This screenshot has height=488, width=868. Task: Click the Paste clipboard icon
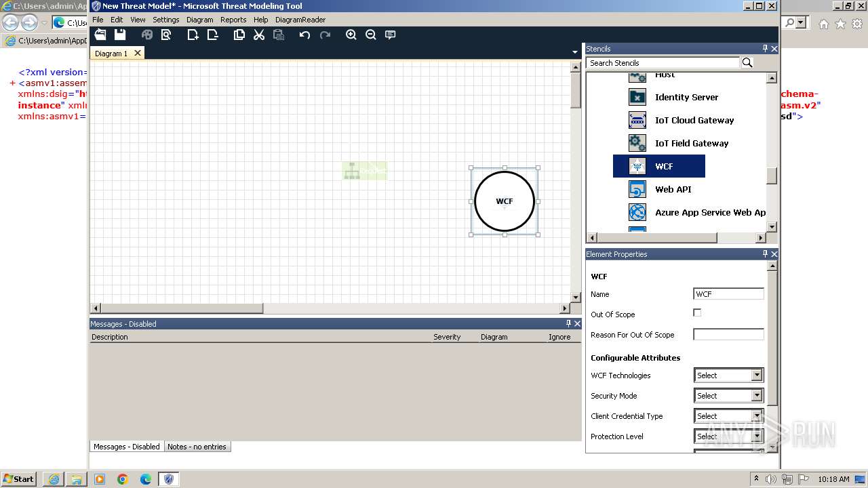278,35
